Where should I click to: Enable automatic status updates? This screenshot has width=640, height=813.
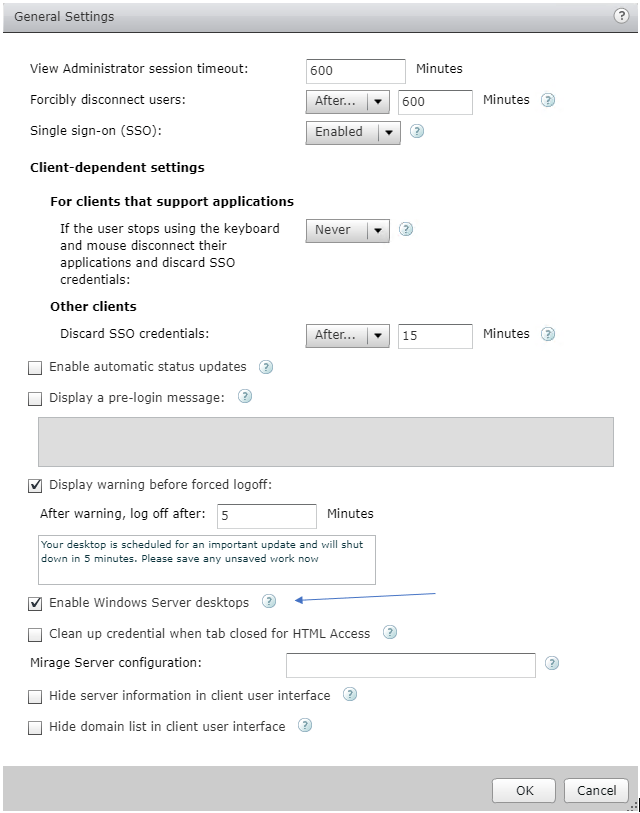click(x=35, y=367)
